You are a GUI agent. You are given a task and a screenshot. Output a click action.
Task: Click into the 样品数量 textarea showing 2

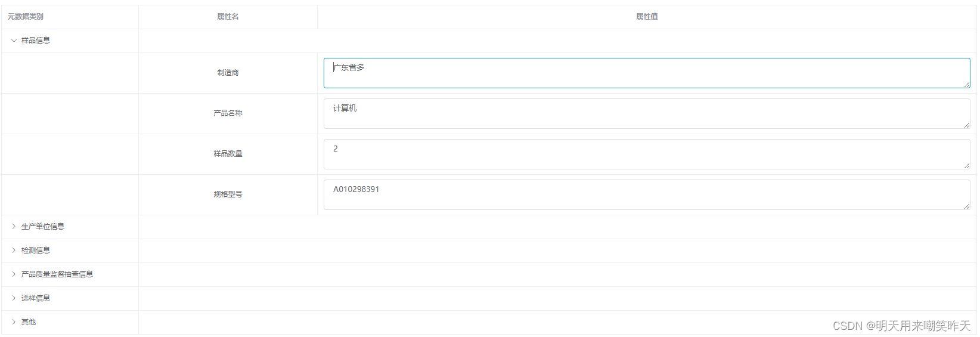[647, 154]
